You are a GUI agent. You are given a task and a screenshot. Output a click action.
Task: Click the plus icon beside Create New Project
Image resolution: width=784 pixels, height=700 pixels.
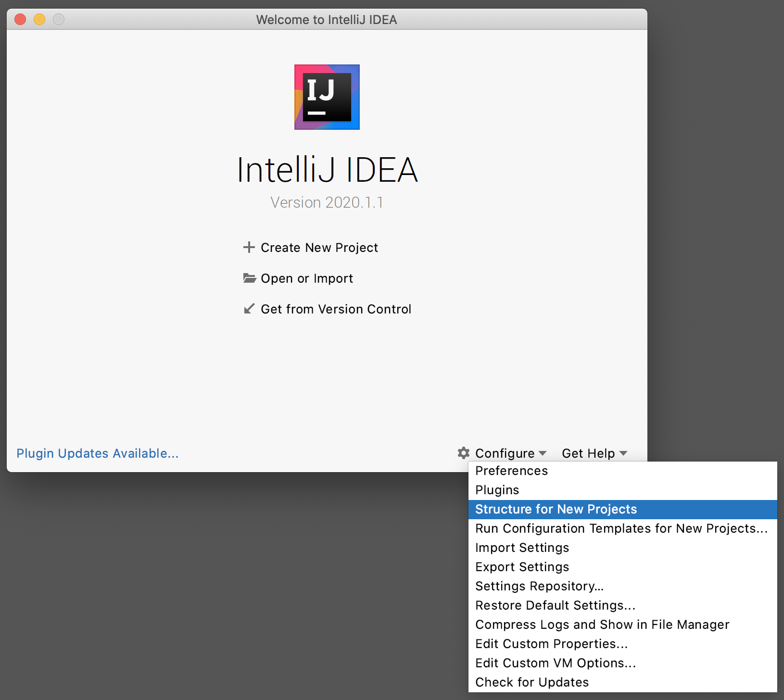point(249,248)
